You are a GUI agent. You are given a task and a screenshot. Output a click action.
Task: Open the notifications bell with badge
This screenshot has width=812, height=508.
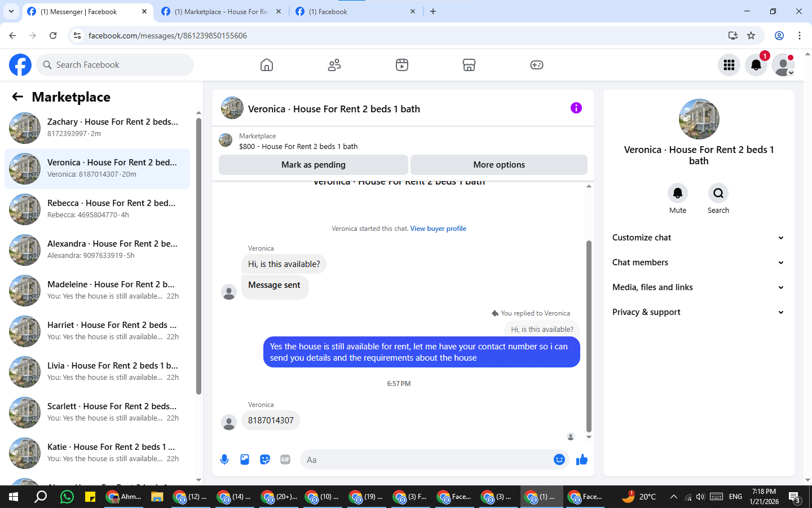coord(756,65)
